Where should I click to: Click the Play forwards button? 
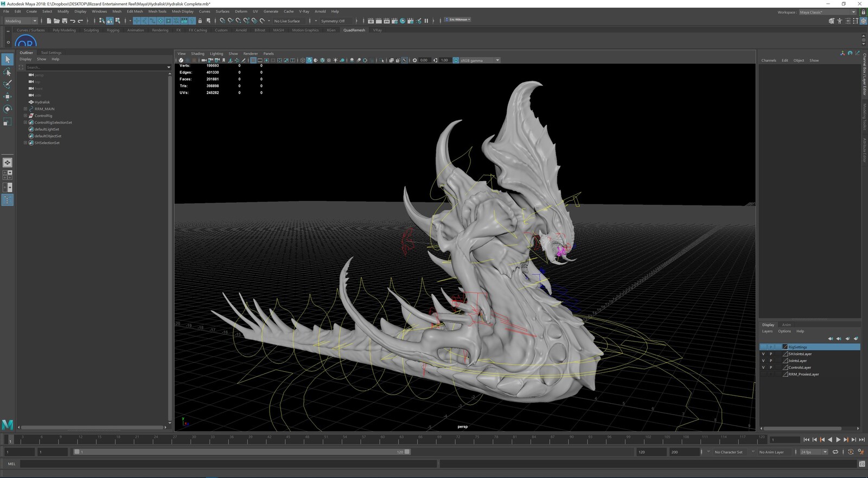tap(838, 440)
